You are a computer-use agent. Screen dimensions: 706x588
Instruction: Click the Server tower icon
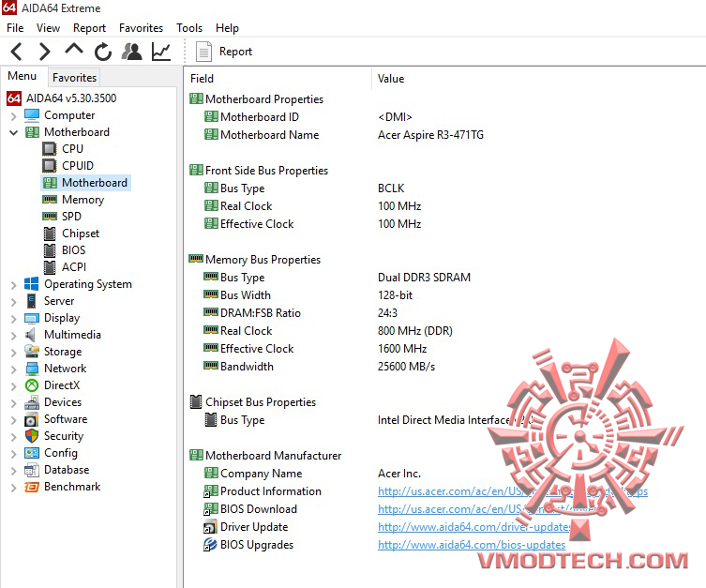(32, 301)
